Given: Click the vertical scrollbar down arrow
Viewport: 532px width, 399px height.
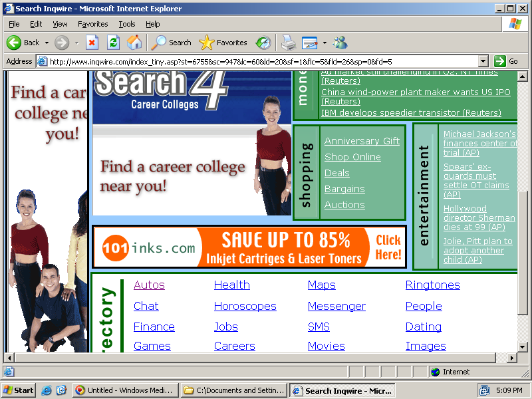Looking at the screenshot, I should 522,346.
